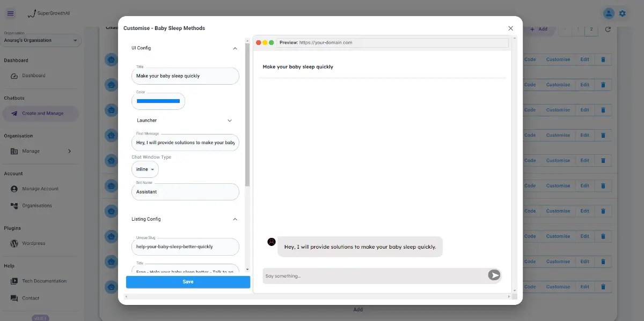
Task: Open the hamburger menu icon
Action: pos(11,13)
